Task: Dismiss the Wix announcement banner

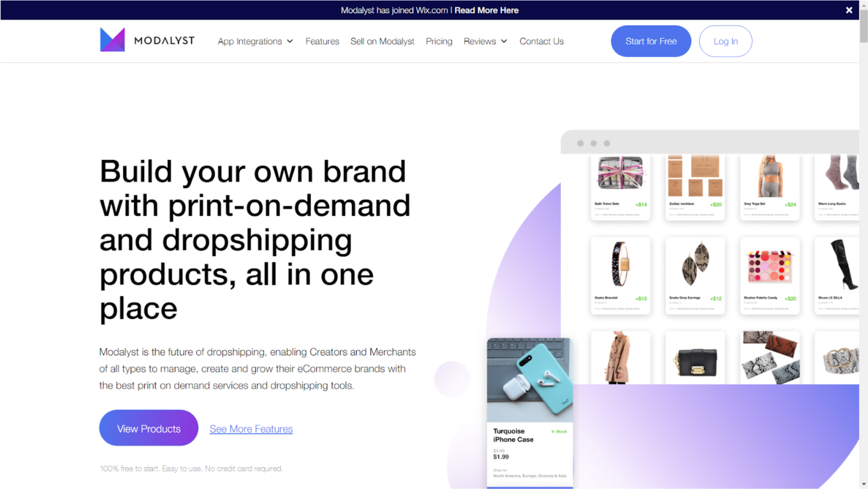Action: pyautogui.click(x=849, y=10)
